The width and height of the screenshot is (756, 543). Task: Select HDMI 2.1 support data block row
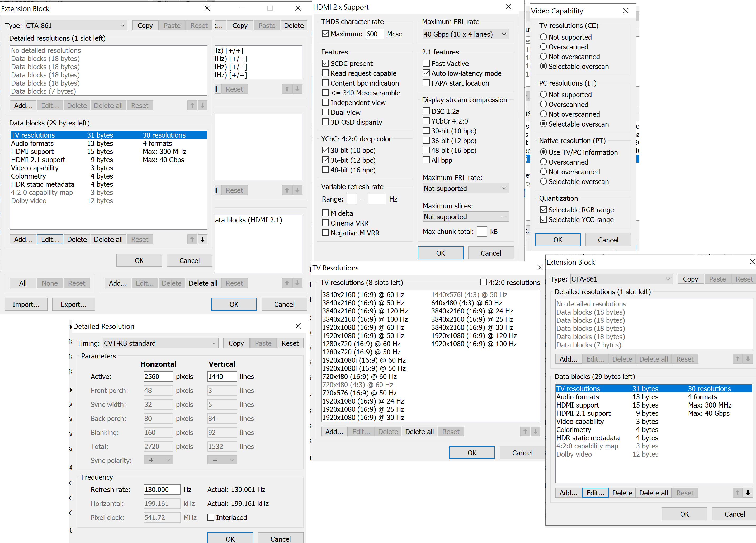[x=38, y=160]
